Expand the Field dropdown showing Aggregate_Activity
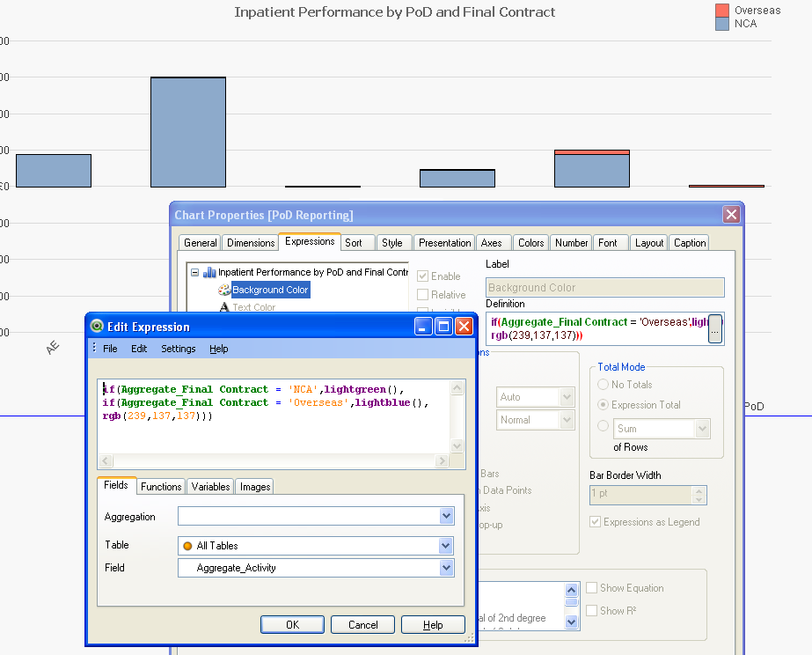The image size is (812, 655). [446, 568]
